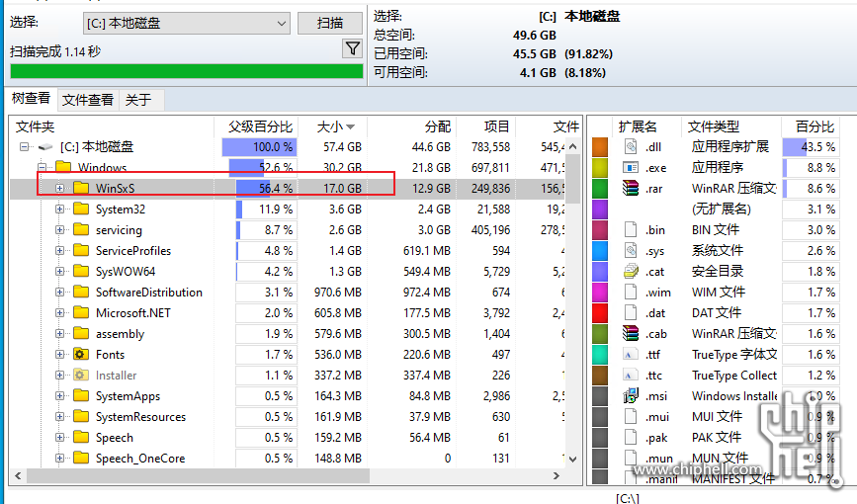Click the Speech folder icon
Image resolution: width=857 pixels, height=504 pixels.
coord(81,438)
